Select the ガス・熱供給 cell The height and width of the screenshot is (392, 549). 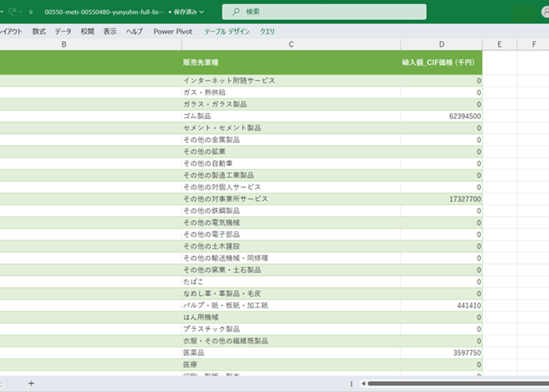(291, 93)
